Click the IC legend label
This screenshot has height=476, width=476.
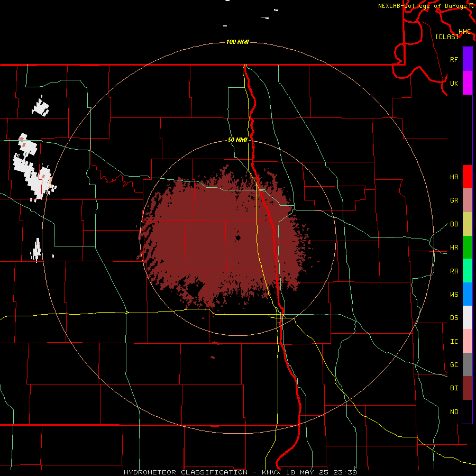454,342
